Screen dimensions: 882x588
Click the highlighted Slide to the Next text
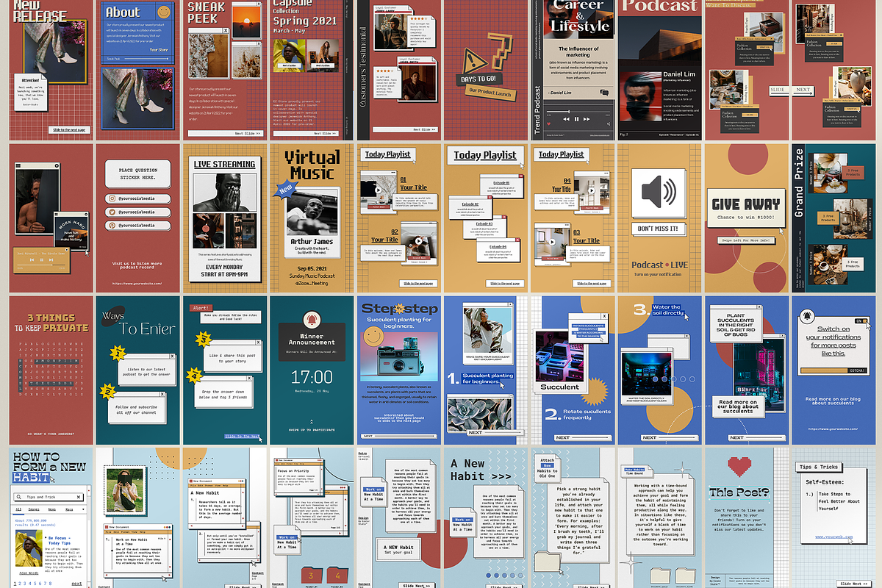pyautogui.click(x=242, y=436)
